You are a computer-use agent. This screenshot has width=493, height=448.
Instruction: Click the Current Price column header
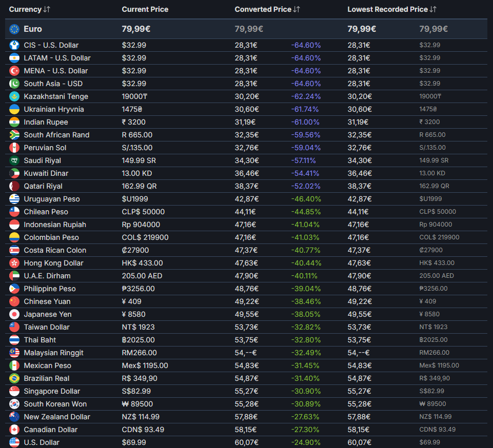pos(145,9)
